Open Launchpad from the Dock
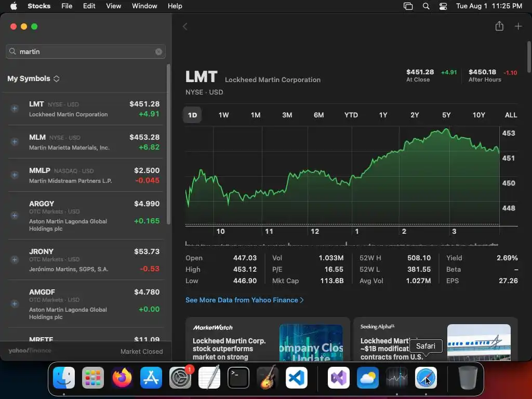The image size is (532, 399). tap(93, 378)
